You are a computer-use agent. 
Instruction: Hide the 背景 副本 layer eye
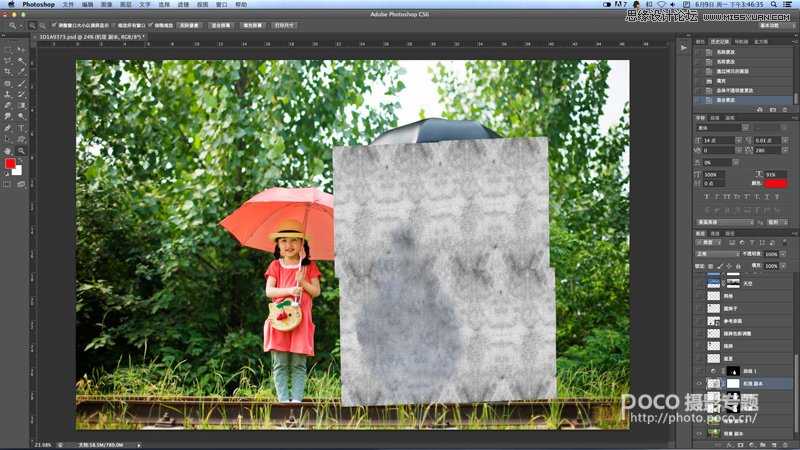(x=699, y=434)
